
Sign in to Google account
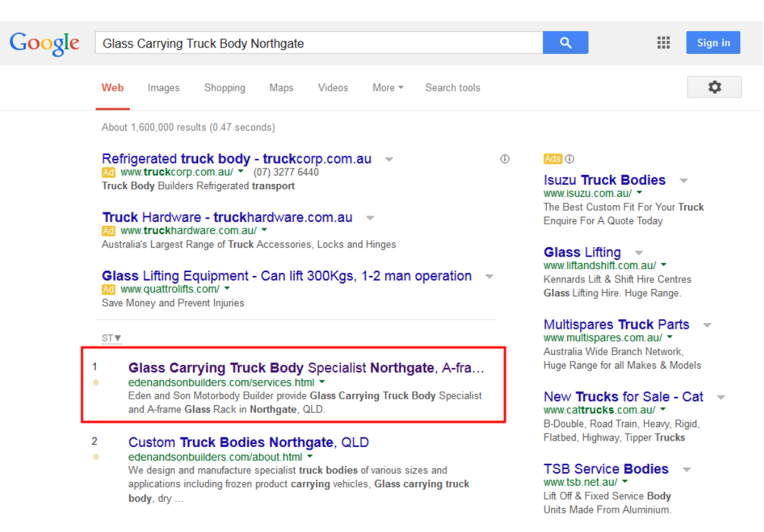click(713, 43)
